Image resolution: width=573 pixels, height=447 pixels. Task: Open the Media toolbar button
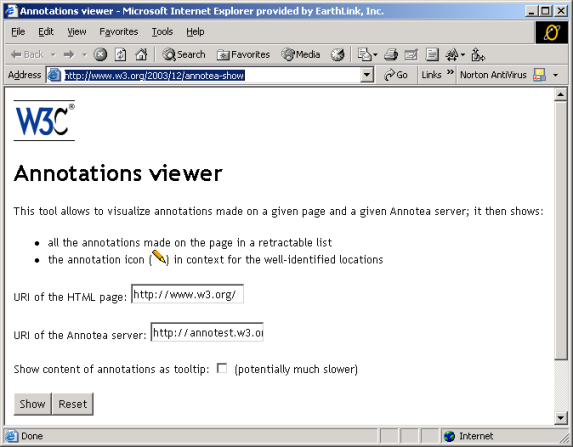pos(301,55)
